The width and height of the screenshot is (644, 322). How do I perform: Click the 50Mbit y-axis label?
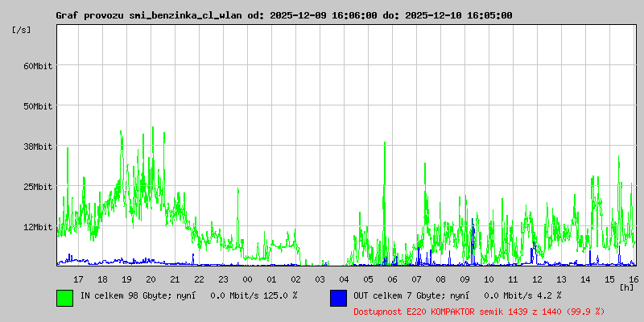pos(38,106)
